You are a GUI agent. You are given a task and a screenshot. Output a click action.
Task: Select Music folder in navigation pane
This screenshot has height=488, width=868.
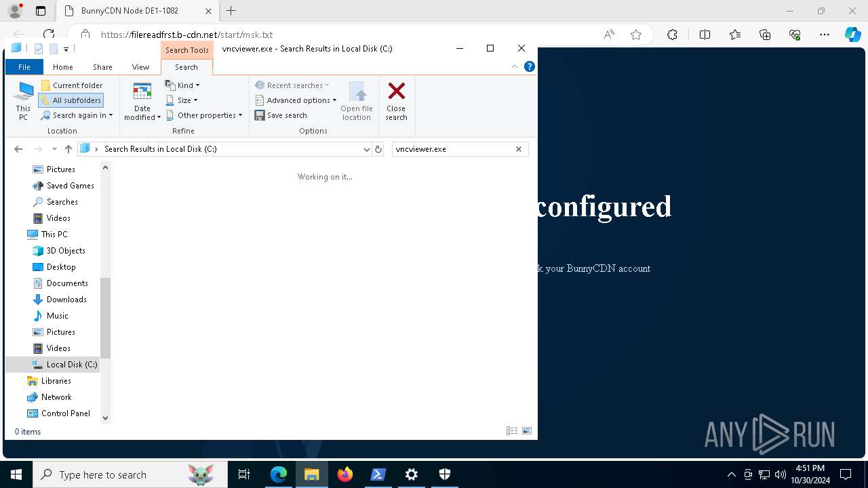pos(50,316)
